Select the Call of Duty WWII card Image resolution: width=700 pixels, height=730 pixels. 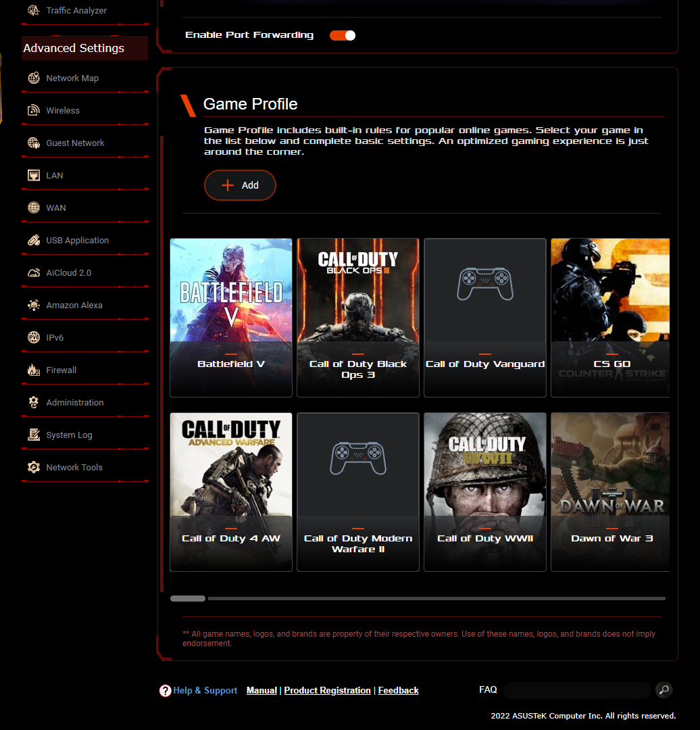click(485, 492)
